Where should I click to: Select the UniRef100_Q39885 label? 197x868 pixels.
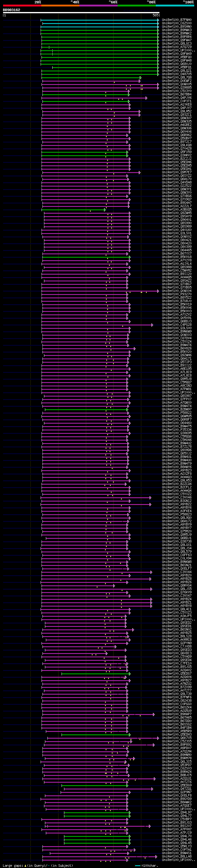(177, 88)
